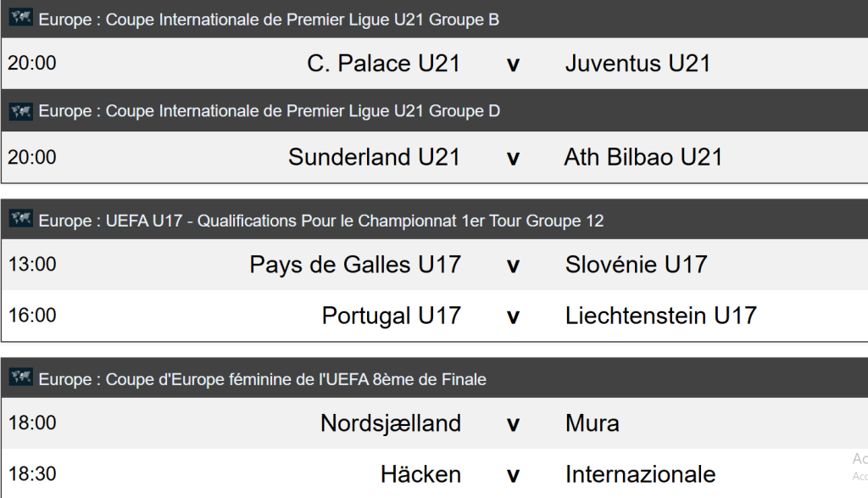Viewport: 868px width, 498px height.
Task: Open the Häcken v Internazionale match at 18:30
Action: [513, 474]
